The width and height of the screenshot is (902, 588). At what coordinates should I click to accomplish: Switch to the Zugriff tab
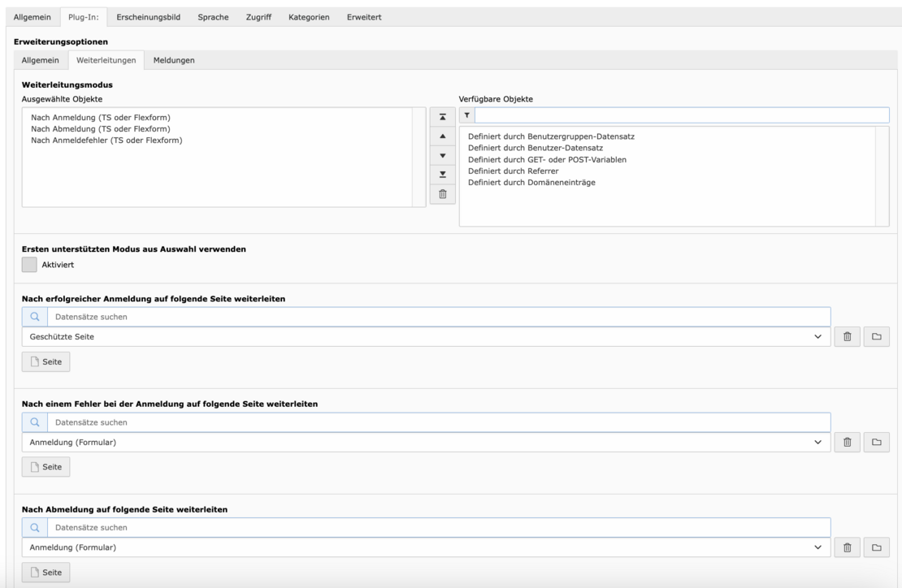coord(258,18)
